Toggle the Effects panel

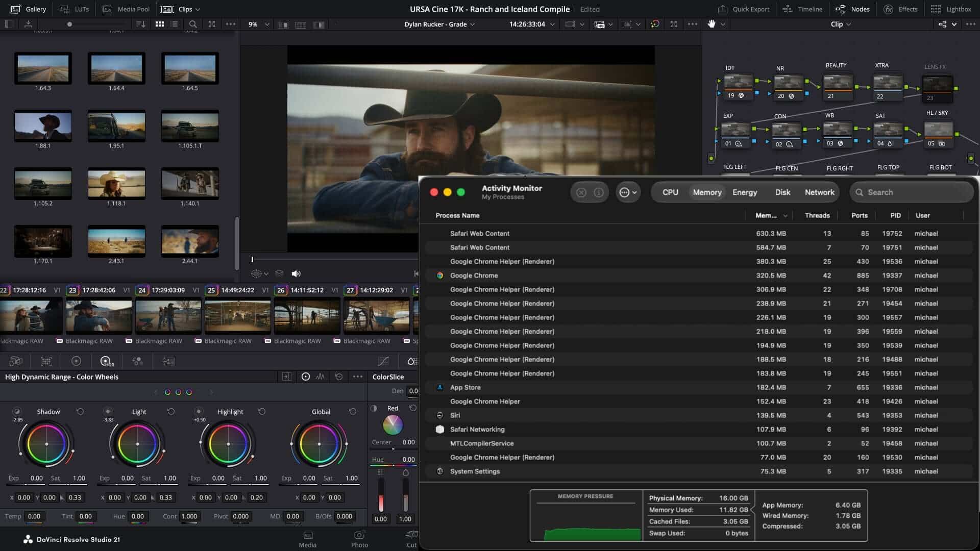tap(900, 9)
